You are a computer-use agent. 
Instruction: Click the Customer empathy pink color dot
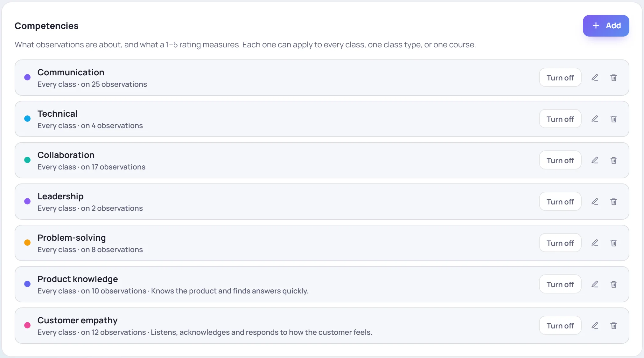27,325
